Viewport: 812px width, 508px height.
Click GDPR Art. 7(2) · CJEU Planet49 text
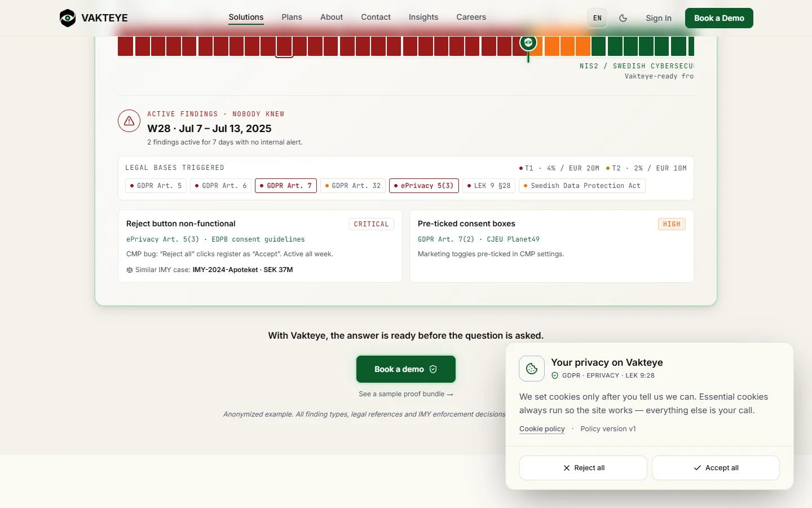(x=479, y=239)
